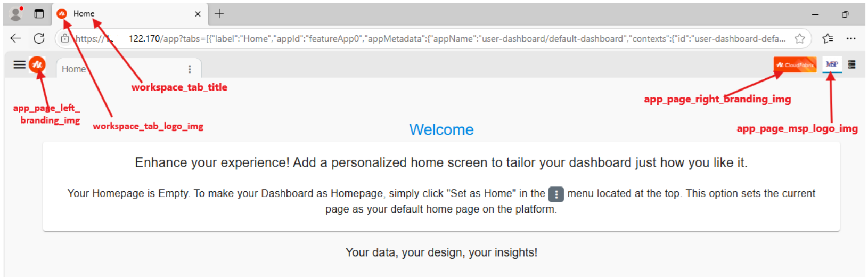Image resolution: width=868 pixels, height=277 pixels.
Task: Go back to the previous page
Action: (15, 38)
